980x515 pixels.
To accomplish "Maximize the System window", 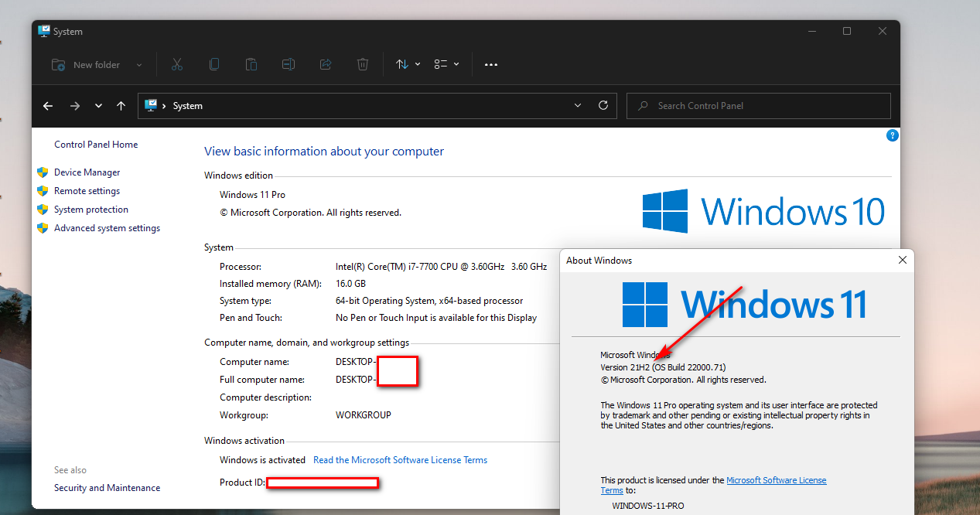I will coord(847,31).
